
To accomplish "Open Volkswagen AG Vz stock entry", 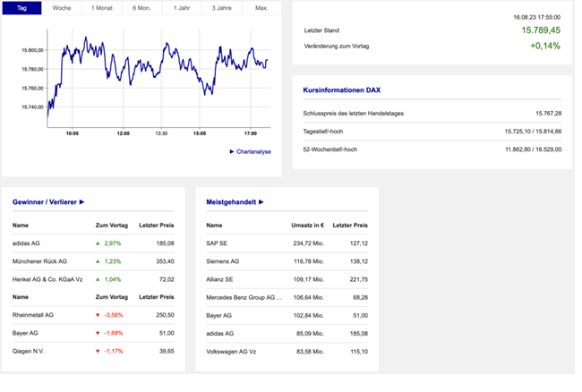I will [232, 351].
